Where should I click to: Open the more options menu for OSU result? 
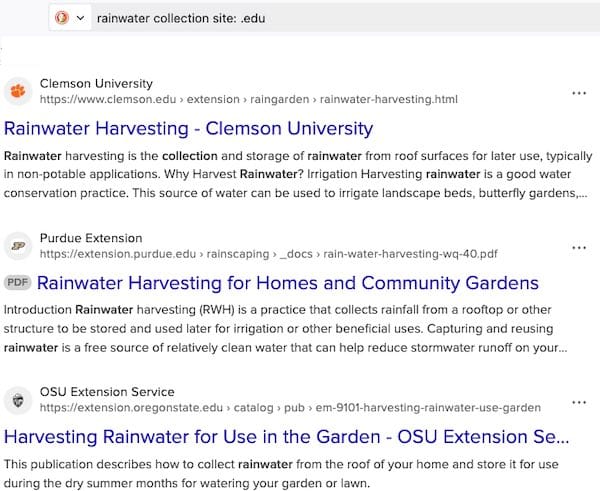point(578,401)
